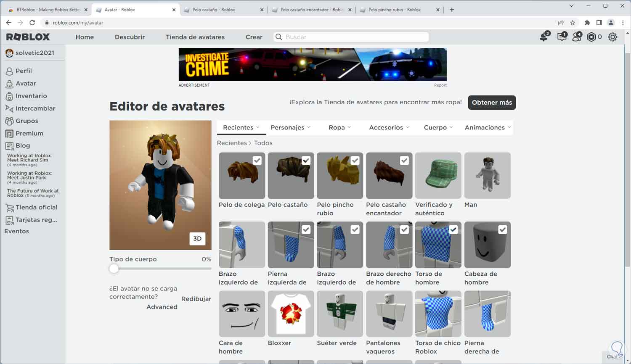Click the Roblox logo
Viewport: 631px width, 364px height.
coord(28,37)
